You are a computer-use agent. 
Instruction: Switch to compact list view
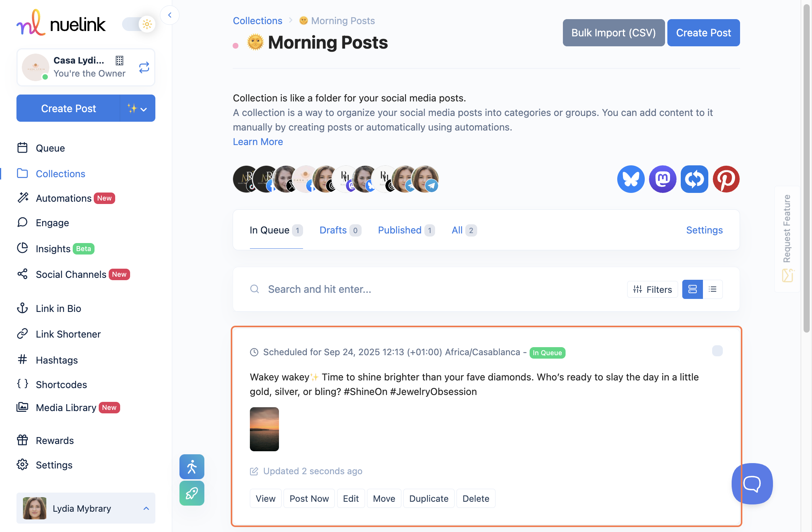(713, 289)
